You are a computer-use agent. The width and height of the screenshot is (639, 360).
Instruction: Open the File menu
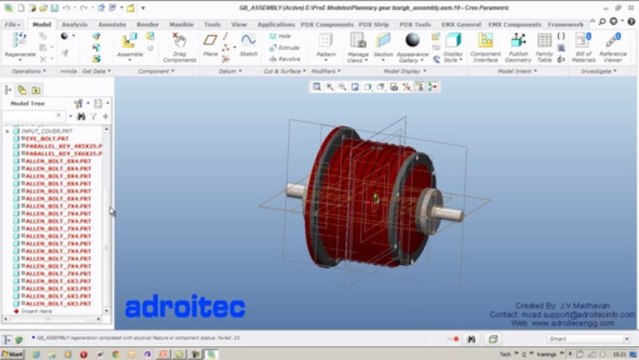tap(13, 24)
